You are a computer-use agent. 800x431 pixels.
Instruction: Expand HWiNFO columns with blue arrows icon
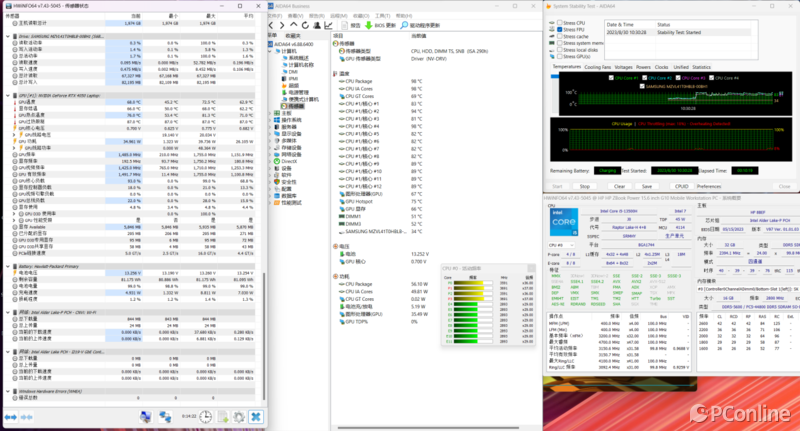pos(11,417)
